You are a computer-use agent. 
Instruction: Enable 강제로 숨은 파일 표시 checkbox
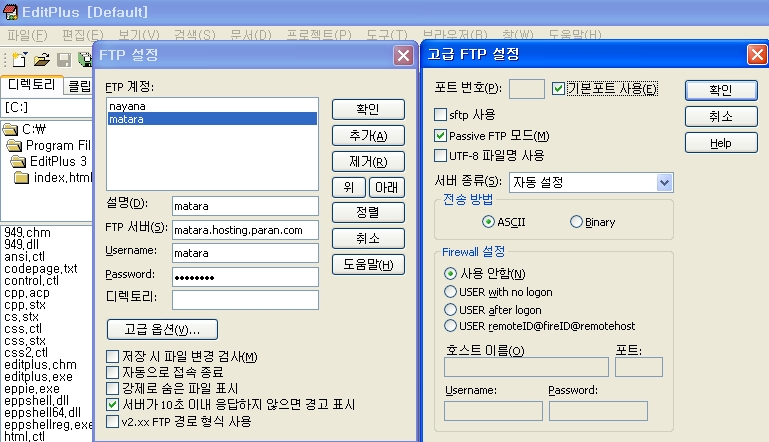pos(112,388)
